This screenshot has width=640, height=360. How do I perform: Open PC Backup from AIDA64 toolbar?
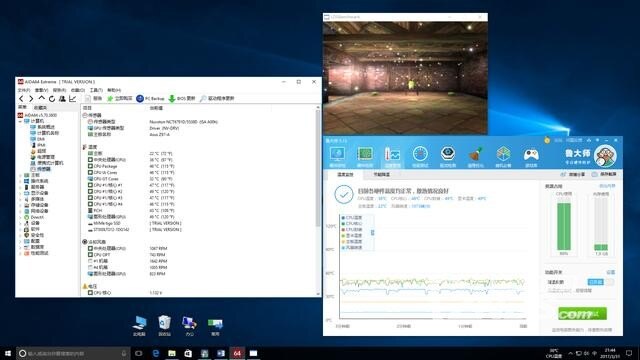click(150, 98)
